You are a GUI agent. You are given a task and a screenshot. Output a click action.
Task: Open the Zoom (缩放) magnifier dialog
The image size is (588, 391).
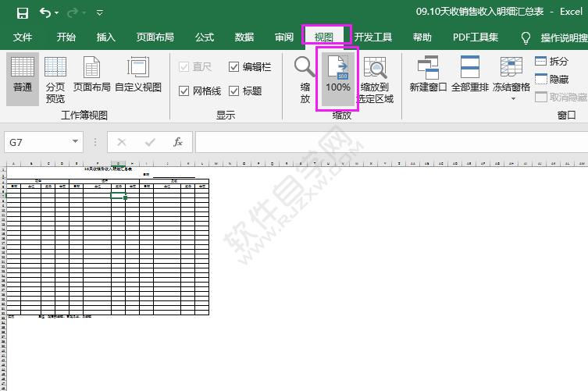(305, 79)
